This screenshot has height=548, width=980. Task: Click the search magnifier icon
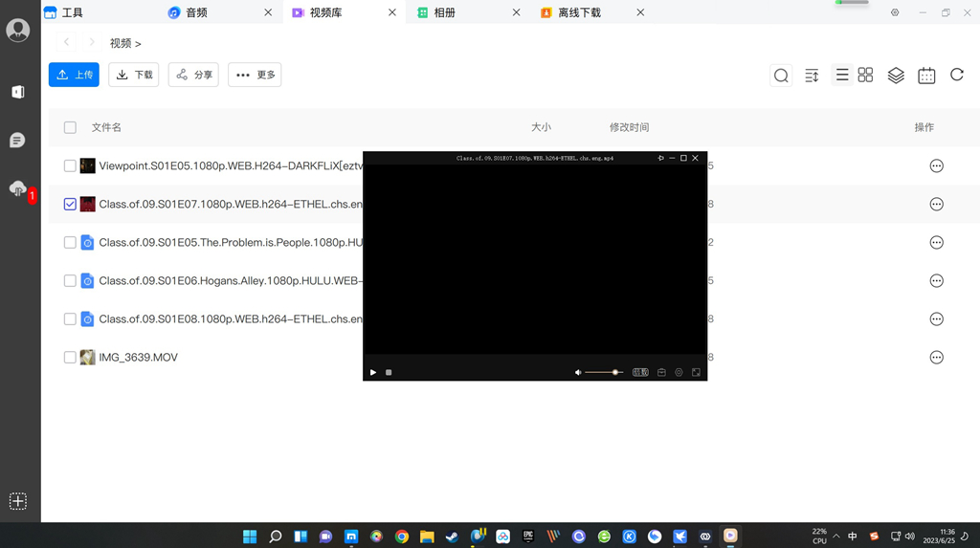(x=781, y=76)
